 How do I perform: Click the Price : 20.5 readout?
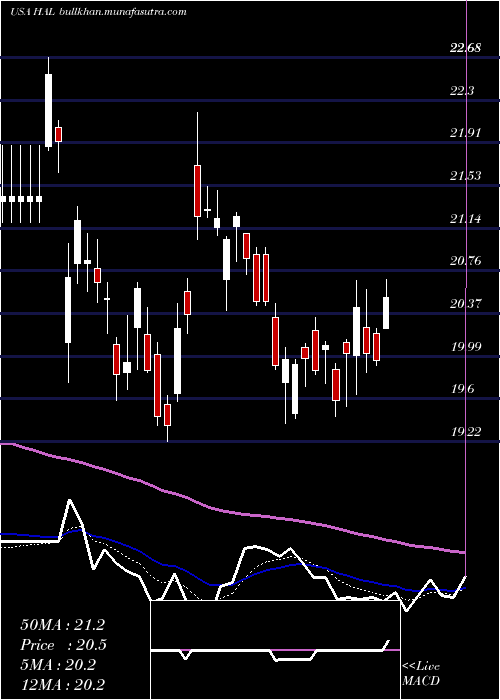click(64, 645)
